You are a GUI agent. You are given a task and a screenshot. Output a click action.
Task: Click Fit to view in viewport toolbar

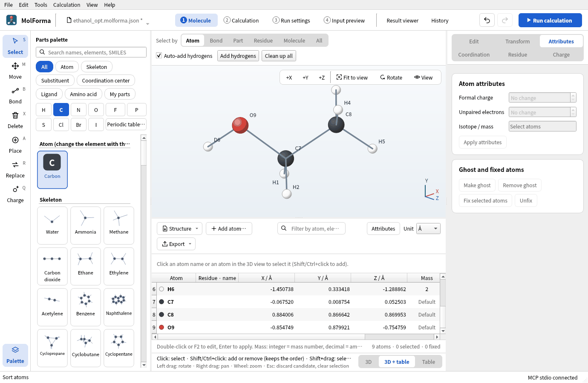coord(352,77)
